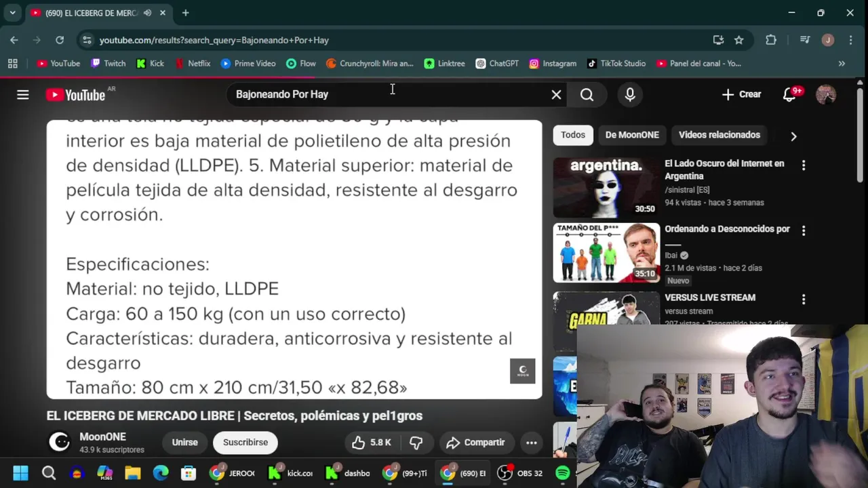
Task: Open options for Ordenando a Desconocidos video
Action: [x=804, y=231]
